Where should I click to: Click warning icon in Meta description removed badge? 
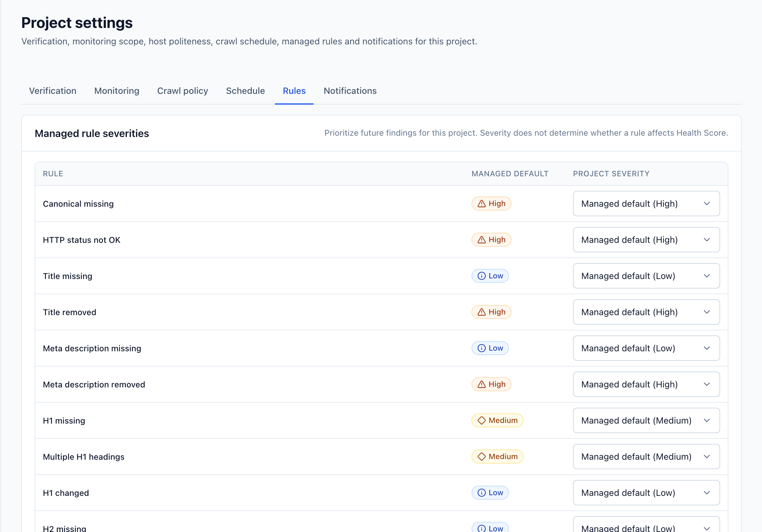(x=482, y=384)
